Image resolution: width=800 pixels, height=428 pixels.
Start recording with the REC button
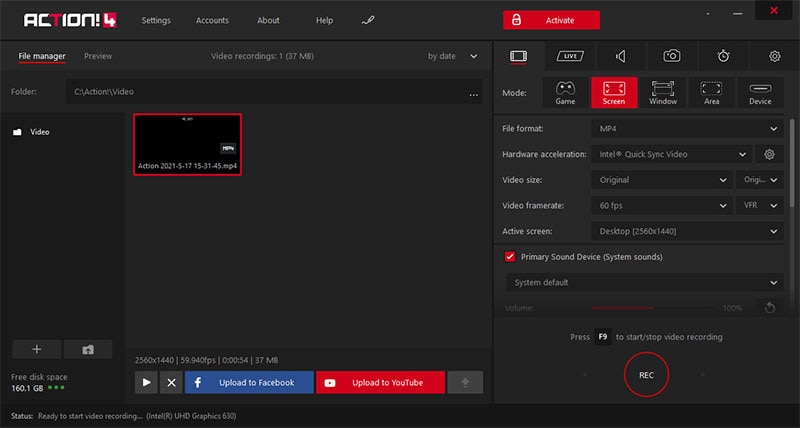click(x=646, y=375)
